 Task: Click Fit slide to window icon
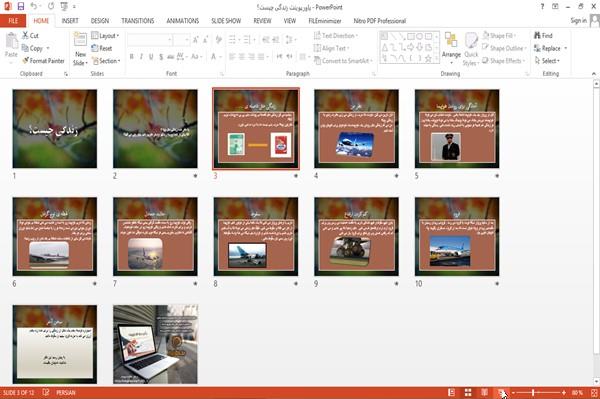pos(594,392)
